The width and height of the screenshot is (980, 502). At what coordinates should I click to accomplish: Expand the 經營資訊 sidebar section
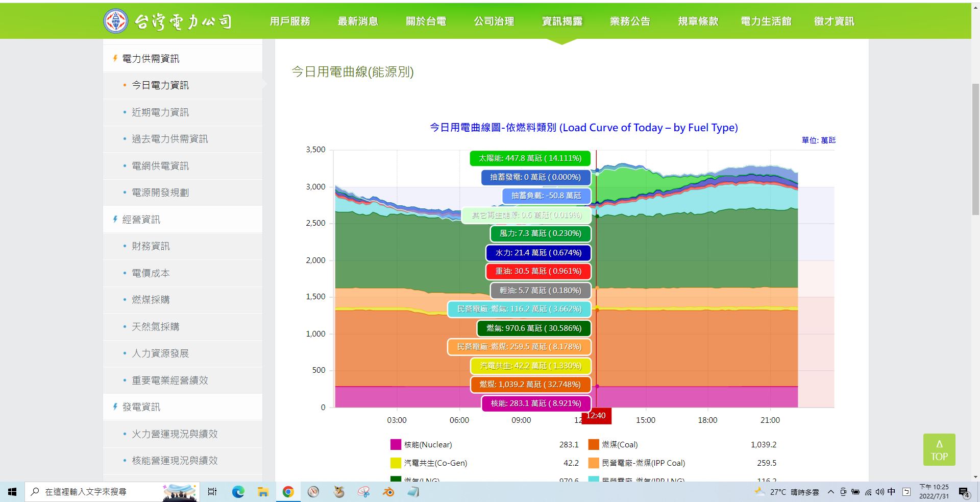click(183, 220)
